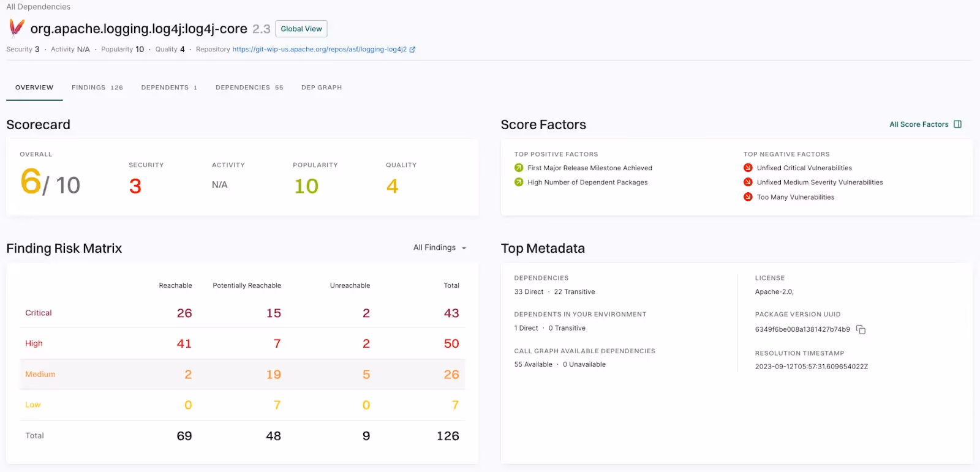Screen dimensions: 980x472
Task: Click the Total row reachable count 69
Action: coord(184,436)
